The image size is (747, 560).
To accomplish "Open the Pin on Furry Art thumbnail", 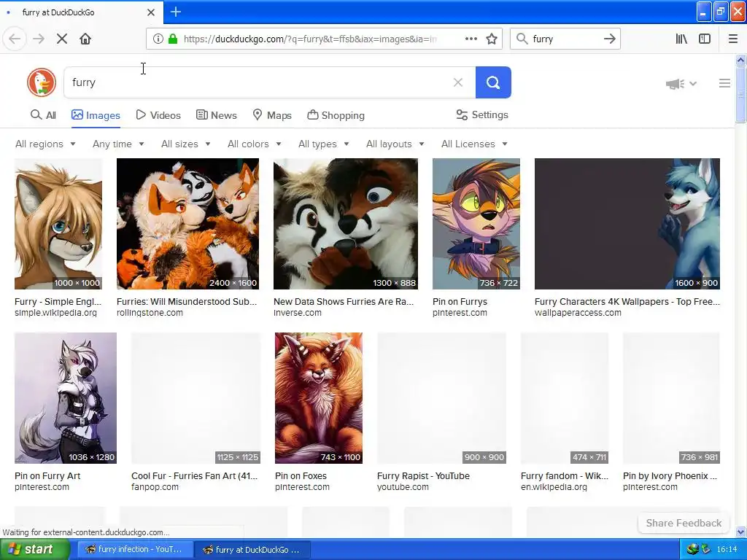I will 65,398.
